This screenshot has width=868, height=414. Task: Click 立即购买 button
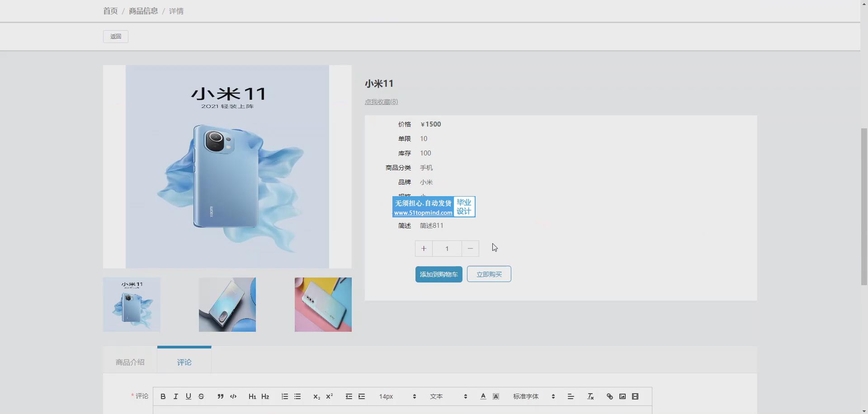point(489,274)
